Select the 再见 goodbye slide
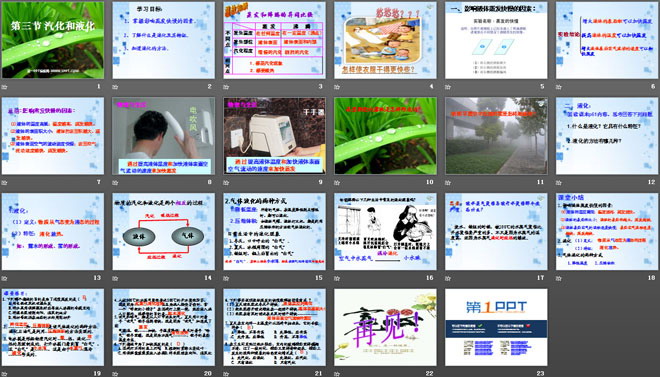 tap(385, 327)
